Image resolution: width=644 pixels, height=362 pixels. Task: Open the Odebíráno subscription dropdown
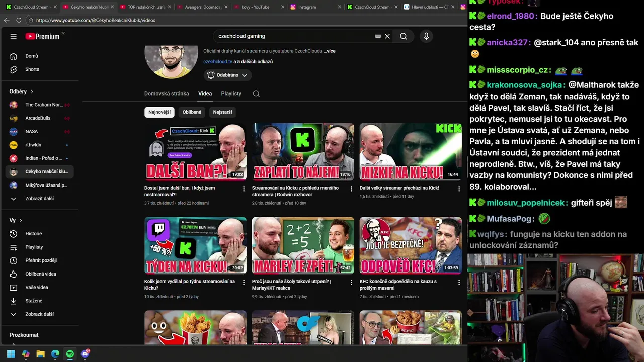point(227,75)
